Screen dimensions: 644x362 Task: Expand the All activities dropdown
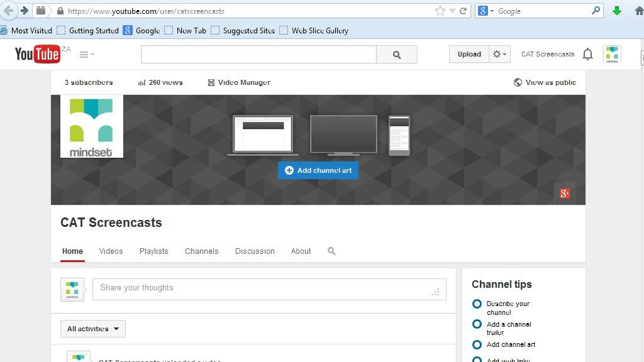(93, 329)
